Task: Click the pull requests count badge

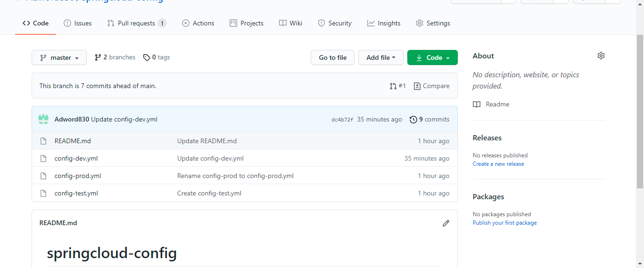Action: 162,23
